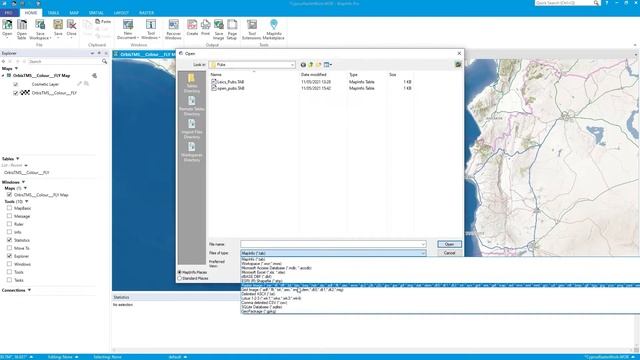Enable the Message tool window checkbox

9,216
